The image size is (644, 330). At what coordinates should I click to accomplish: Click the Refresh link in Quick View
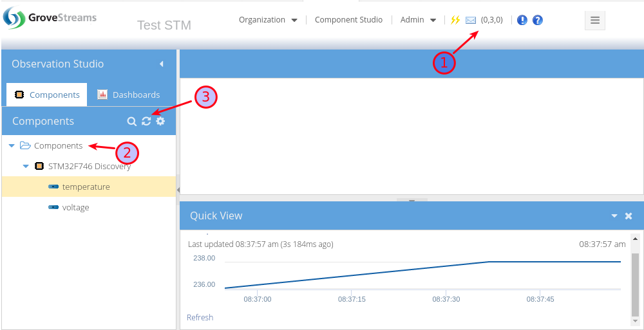(200, 317)
